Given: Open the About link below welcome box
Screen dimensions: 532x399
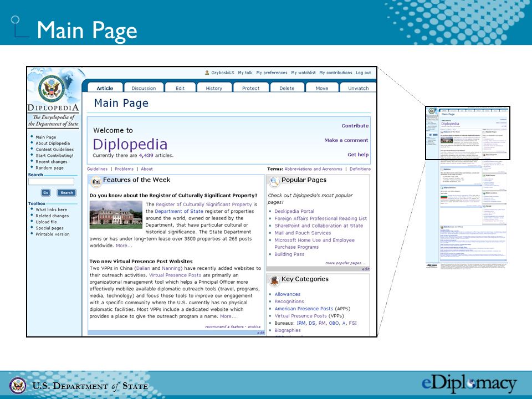Looking at the screenshot, I should pos(147,168).
